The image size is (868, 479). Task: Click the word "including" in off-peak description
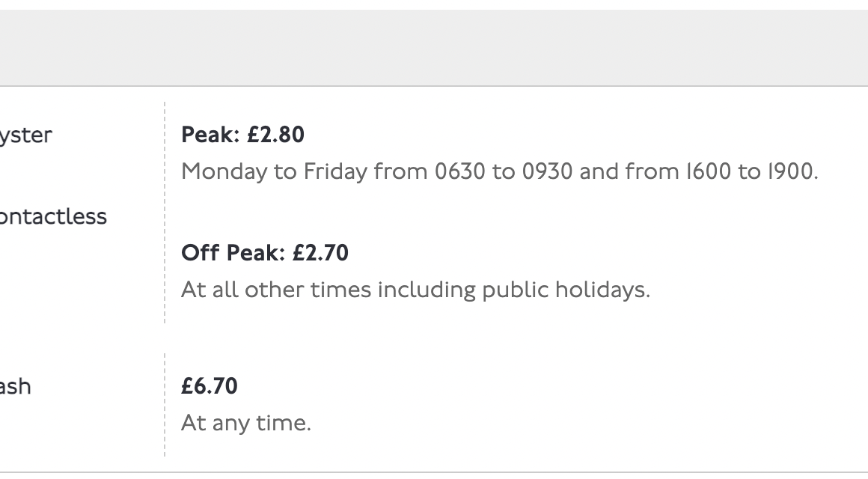click(x=426, y=290)
